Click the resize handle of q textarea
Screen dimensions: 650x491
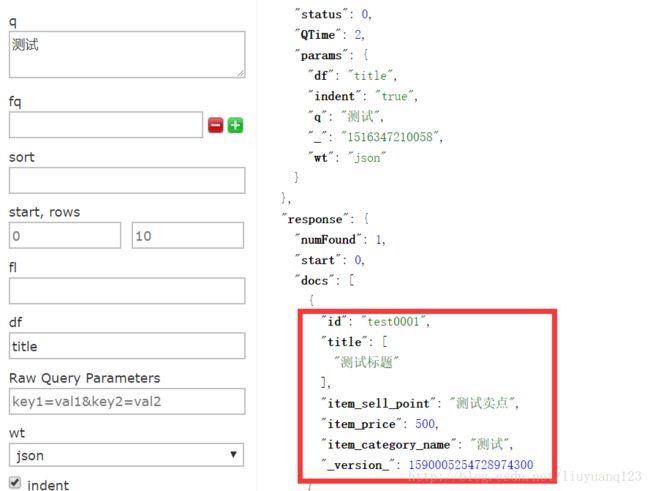click(241, 74)
